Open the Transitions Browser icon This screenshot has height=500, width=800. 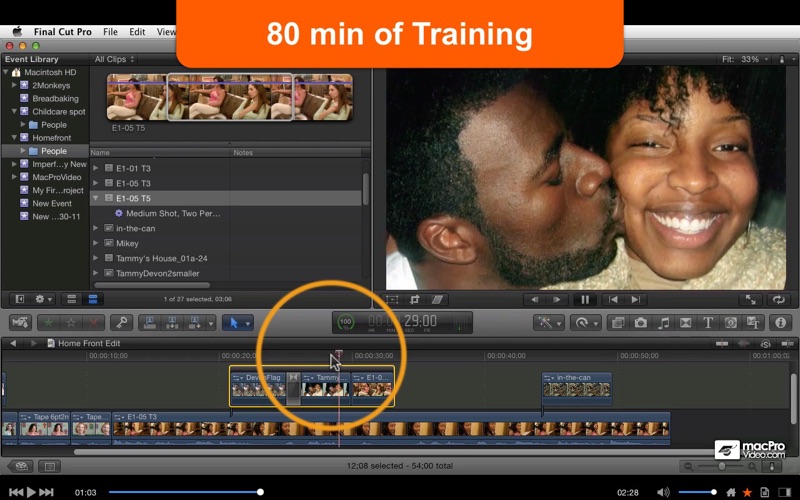pyautogui.click(x=685, y=322)
